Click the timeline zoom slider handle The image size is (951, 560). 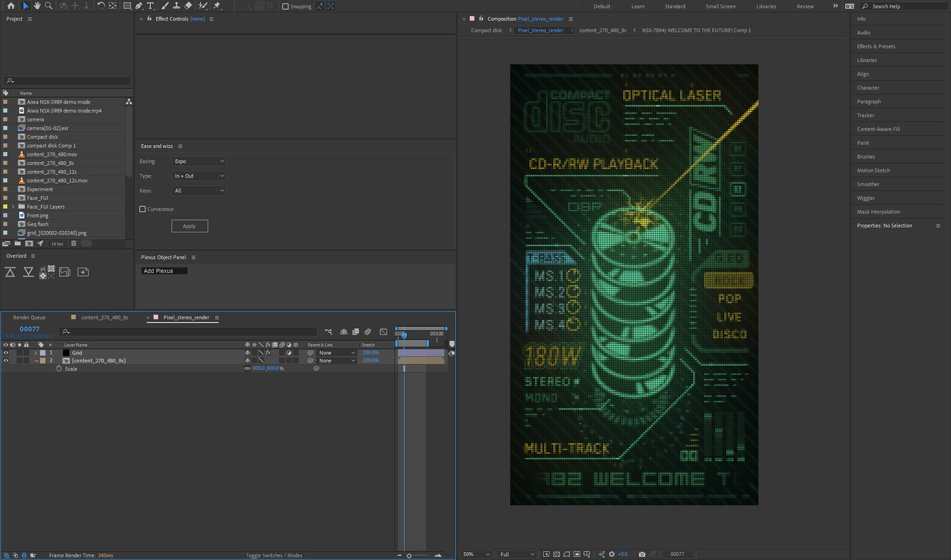point(409,556)
